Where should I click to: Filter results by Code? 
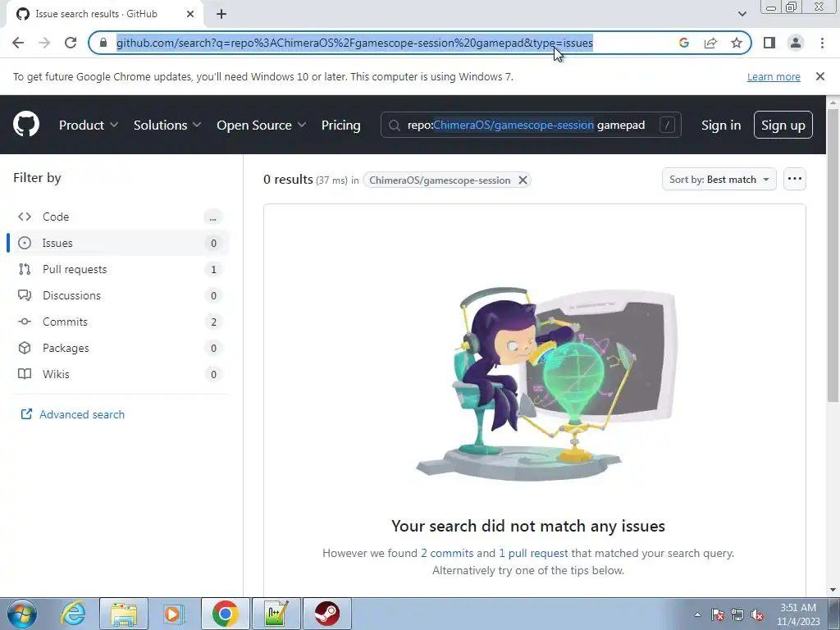(118, 217)
